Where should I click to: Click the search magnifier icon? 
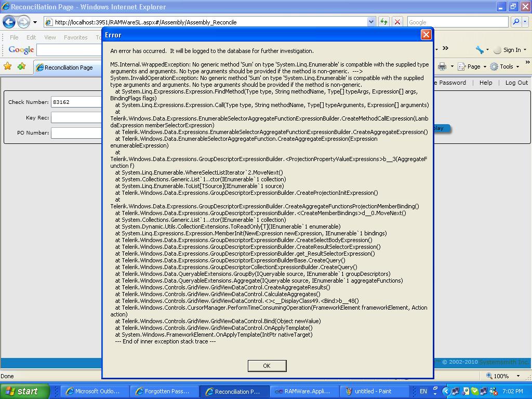click(x=516, y=22)
